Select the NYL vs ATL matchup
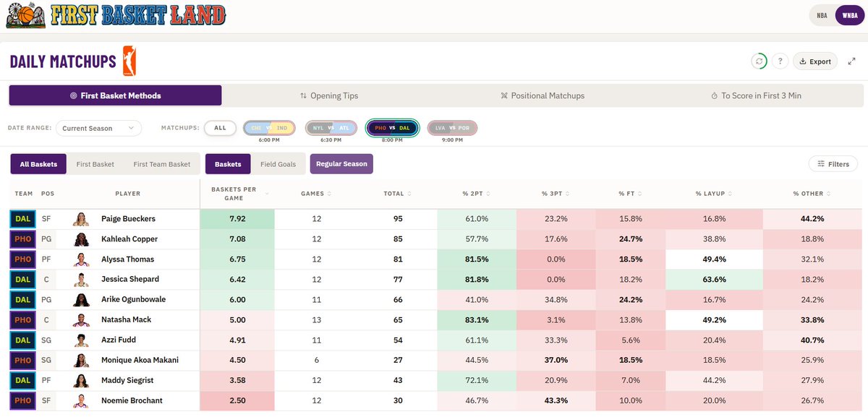 pyautogui.click(x=331, y=128)
